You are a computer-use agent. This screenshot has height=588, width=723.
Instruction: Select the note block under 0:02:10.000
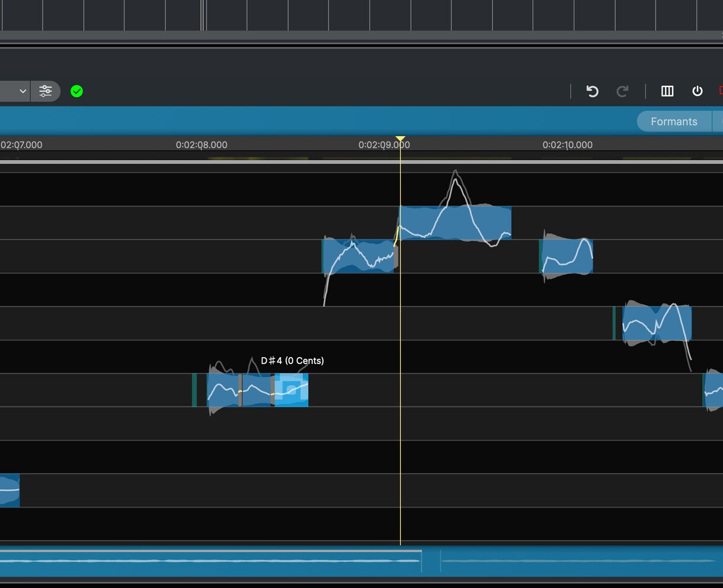point(567,256)
